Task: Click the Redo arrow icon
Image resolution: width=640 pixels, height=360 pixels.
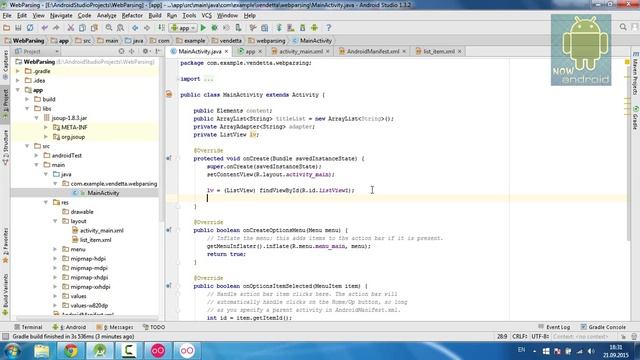Action: 56,28
